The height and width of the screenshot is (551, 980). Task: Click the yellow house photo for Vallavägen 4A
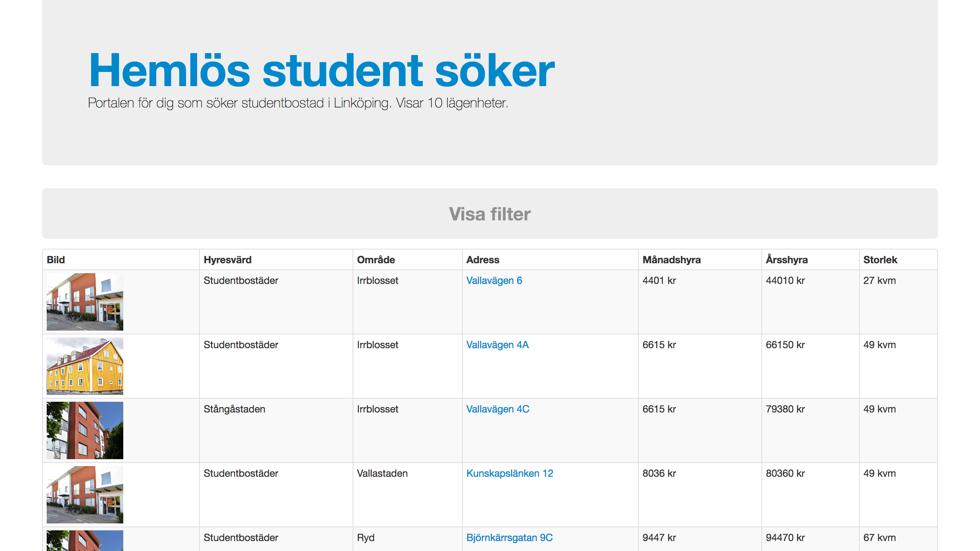(x=85, y=366)
